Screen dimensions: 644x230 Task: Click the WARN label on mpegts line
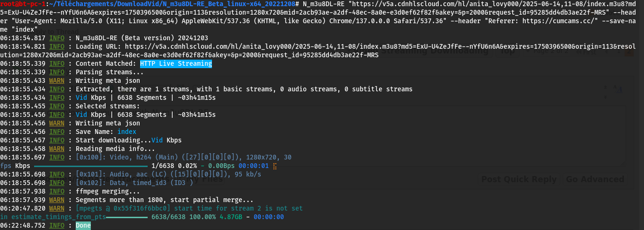[57, 208]
